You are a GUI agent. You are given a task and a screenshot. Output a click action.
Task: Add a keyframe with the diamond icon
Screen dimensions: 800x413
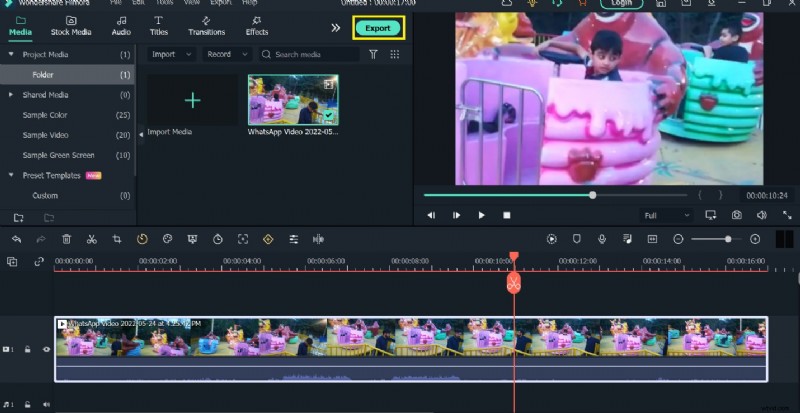[268, 239]
